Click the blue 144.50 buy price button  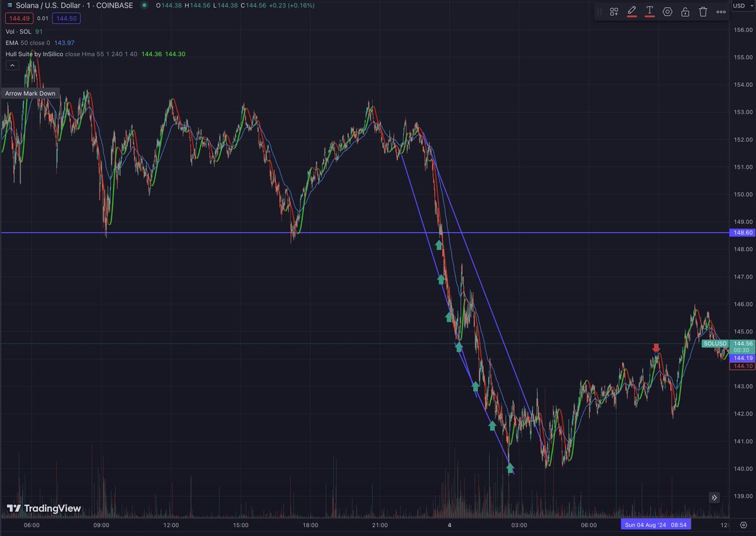point(67,19)
